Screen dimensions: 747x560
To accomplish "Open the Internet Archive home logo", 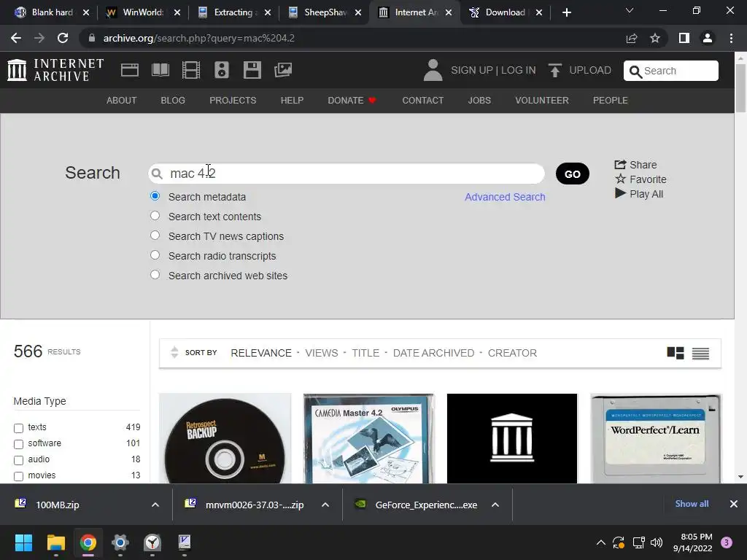I will (55, 70).
